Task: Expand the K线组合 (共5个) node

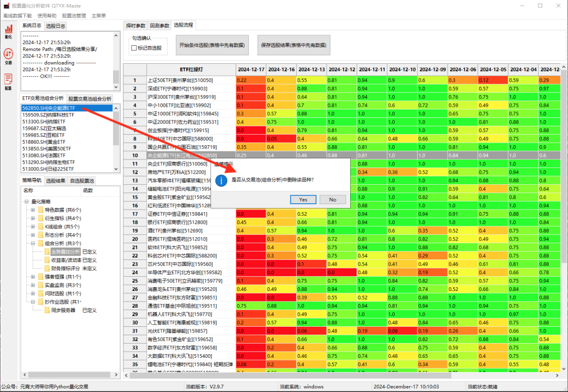Action: (33, 226)
